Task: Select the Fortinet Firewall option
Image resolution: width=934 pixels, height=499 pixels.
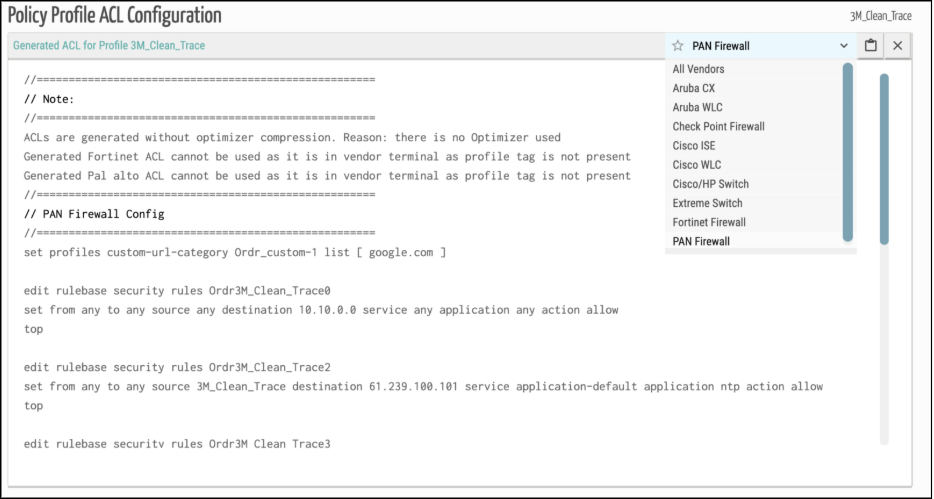Action: point(709,222)
